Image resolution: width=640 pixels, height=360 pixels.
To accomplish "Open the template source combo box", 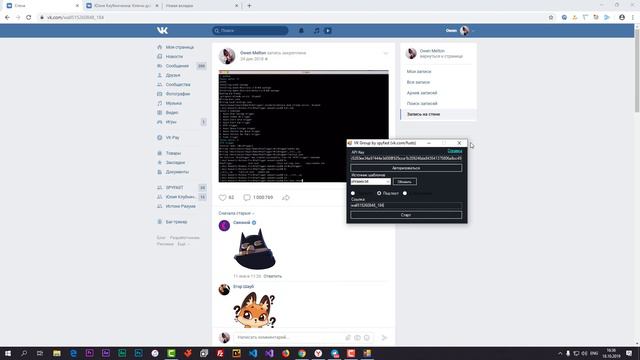I will click(x=371, y=182).
